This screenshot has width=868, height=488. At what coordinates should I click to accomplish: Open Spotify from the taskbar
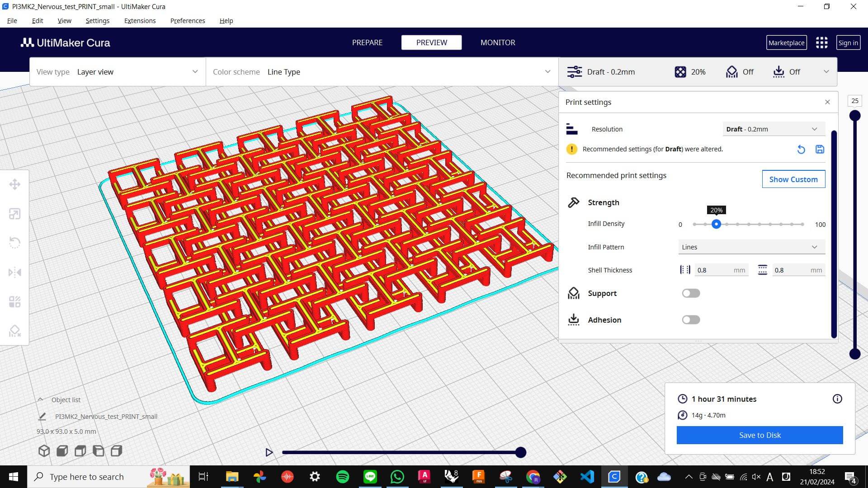[343, 477]
